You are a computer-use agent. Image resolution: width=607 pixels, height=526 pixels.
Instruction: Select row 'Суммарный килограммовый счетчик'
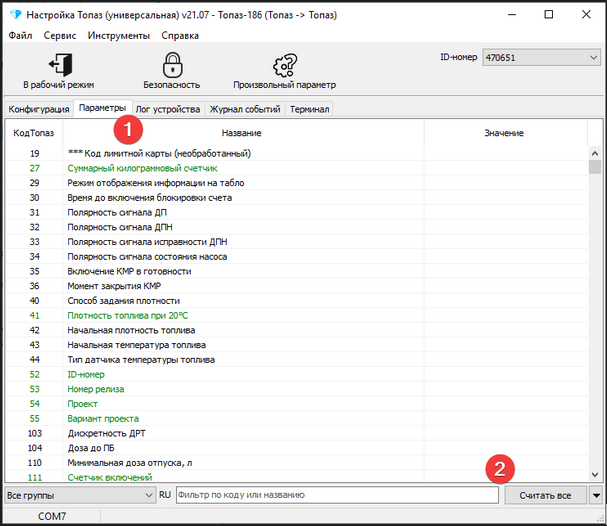tap(297, 168)
